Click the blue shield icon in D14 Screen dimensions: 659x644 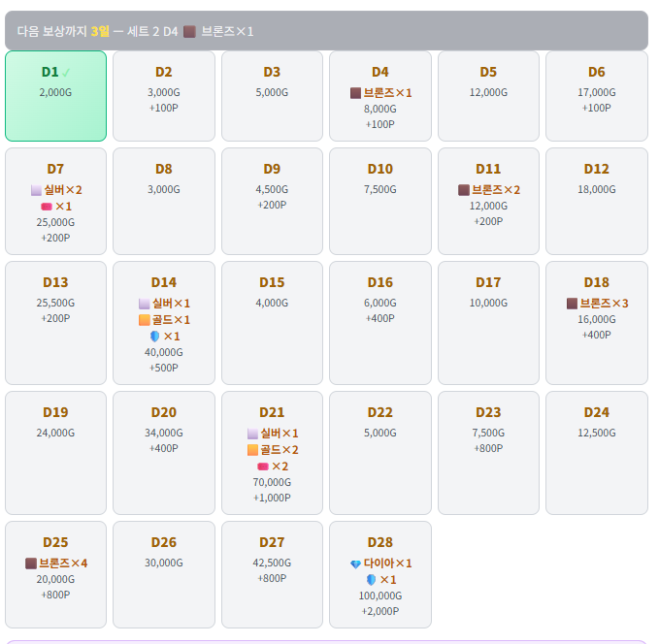coord(154,337)
